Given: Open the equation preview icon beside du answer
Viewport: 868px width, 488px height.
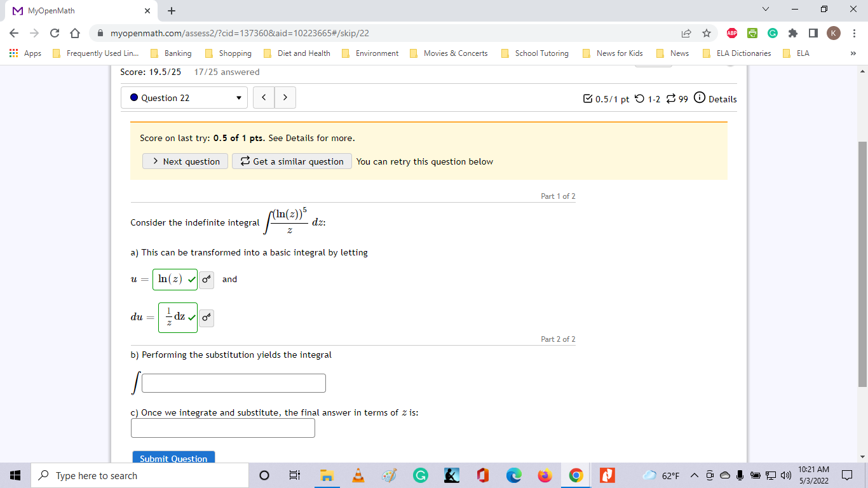Looking at the screenshot, I should 206,318.
